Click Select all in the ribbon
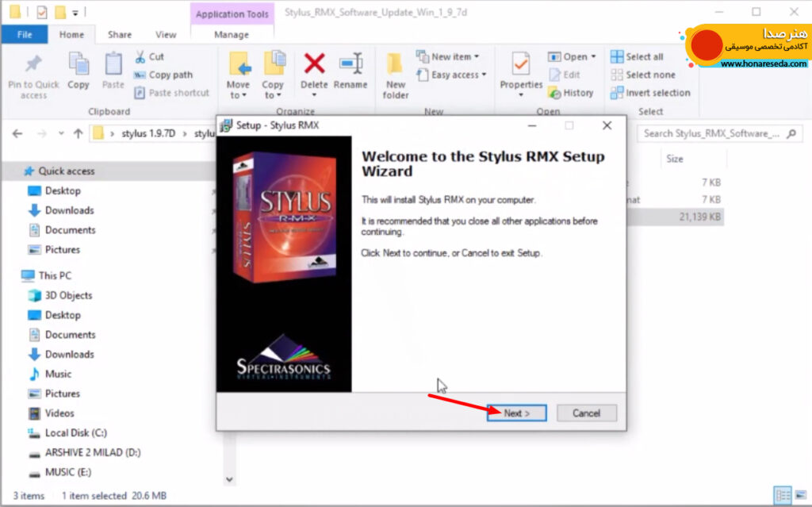 (x=637, y=57)
